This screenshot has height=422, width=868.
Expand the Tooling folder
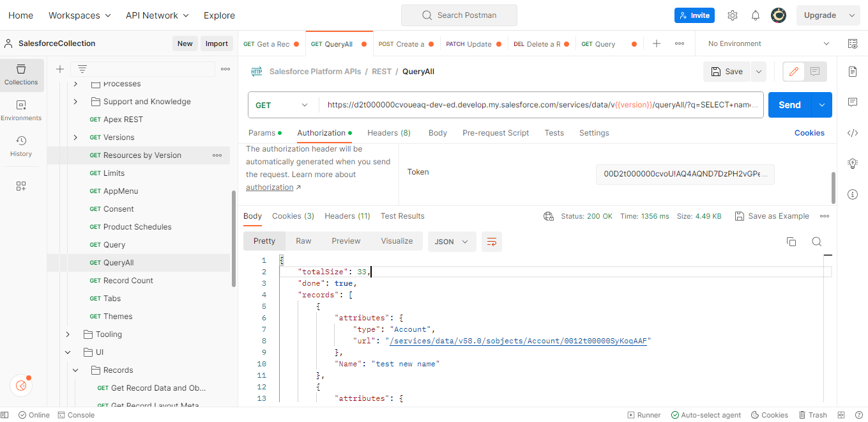pos(68,334)
